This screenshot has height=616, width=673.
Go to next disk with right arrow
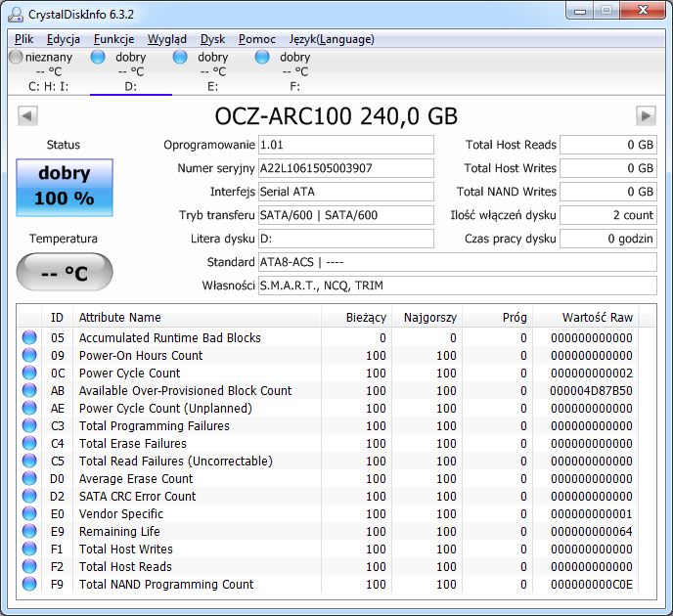point(646,115)
